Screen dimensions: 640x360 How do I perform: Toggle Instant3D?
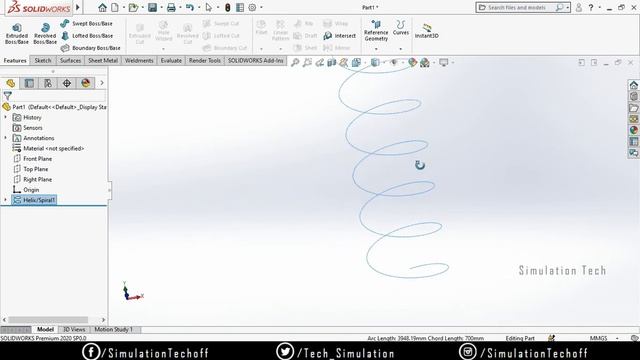coord(427,31)
